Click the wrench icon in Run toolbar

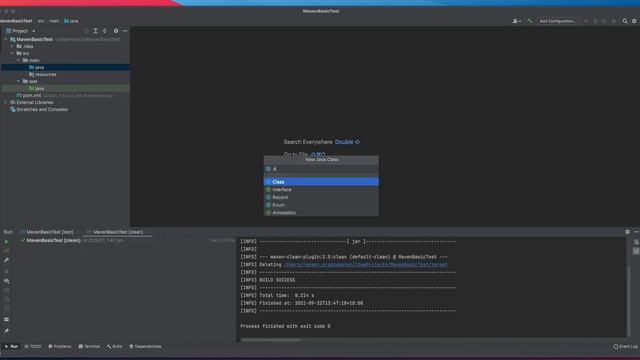(x=7, y=260)
